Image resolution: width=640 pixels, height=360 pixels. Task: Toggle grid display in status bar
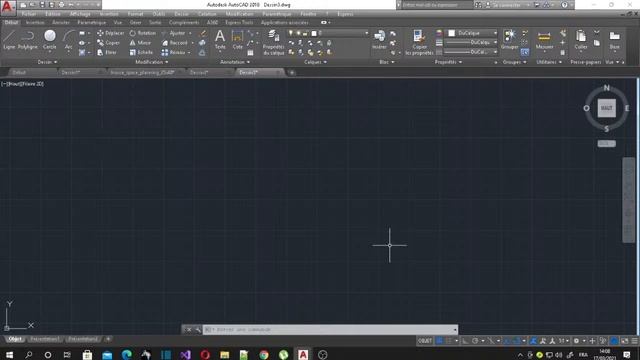pos(440,341)
